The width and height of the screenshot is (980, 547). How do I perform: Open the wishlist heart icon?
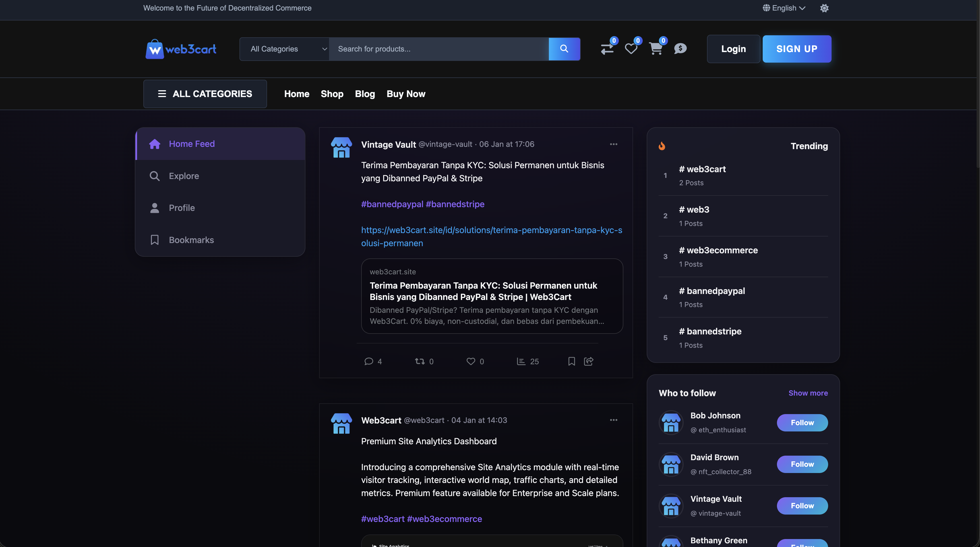pyautogui.click(x=631, y=49)
